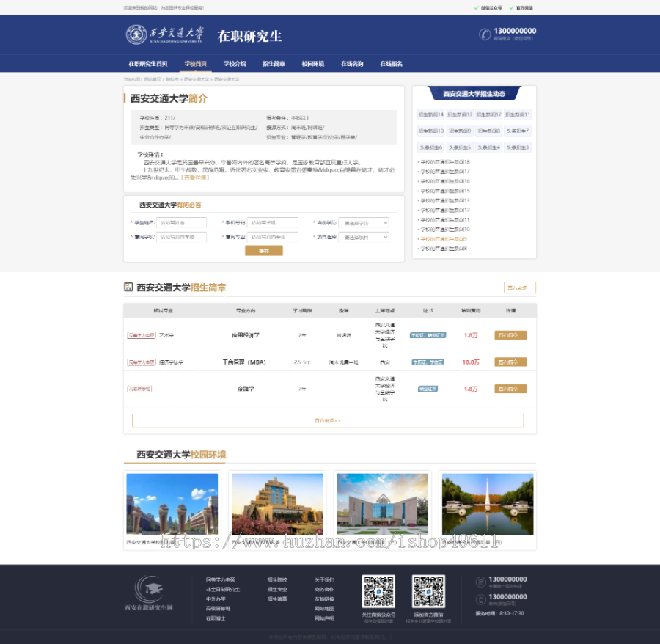The image size is (660, 644).
Task: Click 招生院校 footer link
Action: tap(277, 579)
